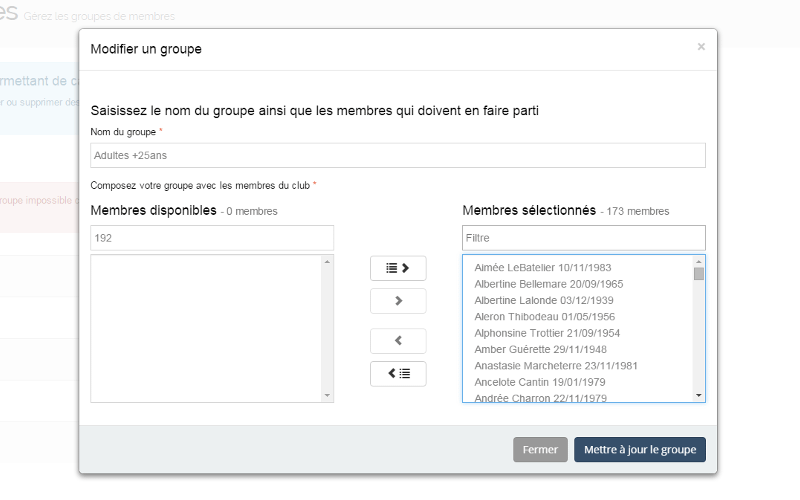The image size is (800, 500).
Task: Click the available members list scroll up arrow
Action: [x=328, y=262]
